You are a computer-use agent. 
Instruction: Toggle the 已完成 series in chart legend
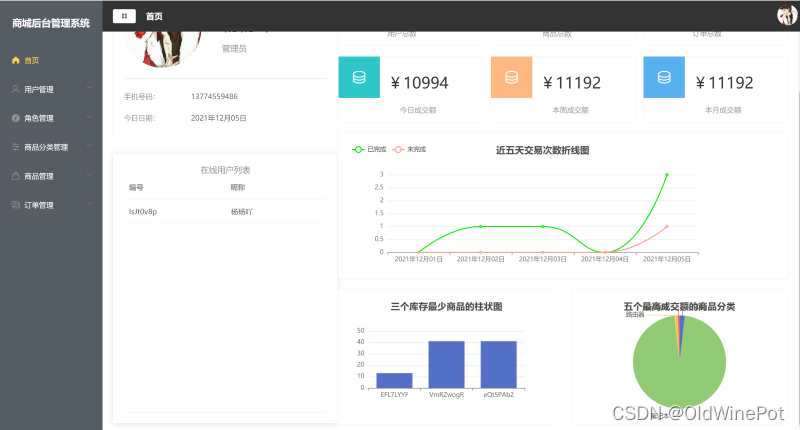[369, 149]
